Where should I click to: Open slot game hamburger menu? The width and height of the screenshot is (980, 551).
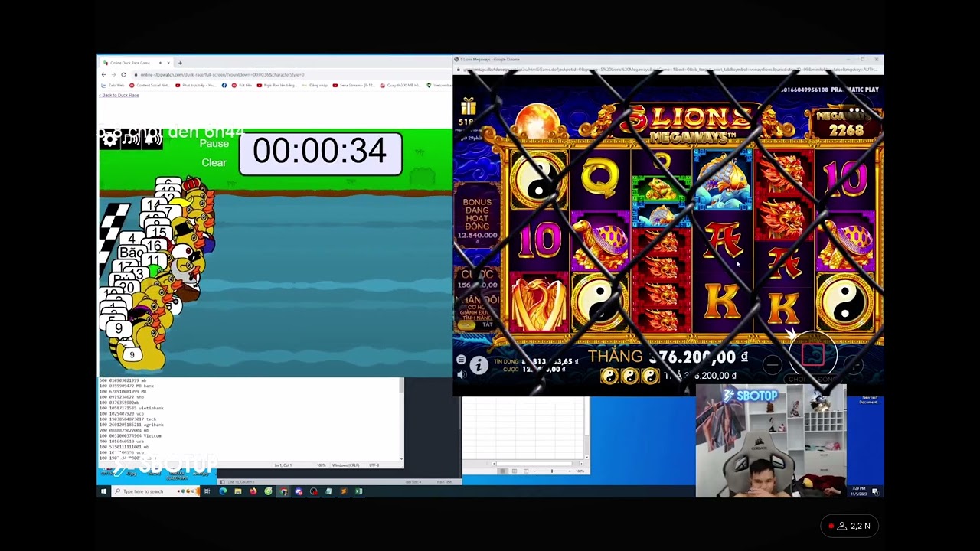tap(461, 359)
